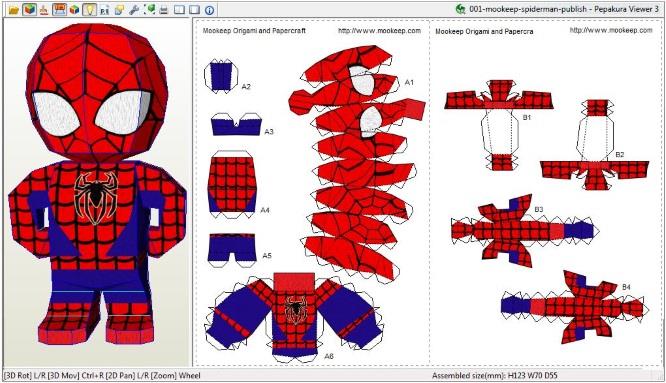Open settings with the wrench icon
This screenshot has height=383, width=666.
tap(134, 9)
